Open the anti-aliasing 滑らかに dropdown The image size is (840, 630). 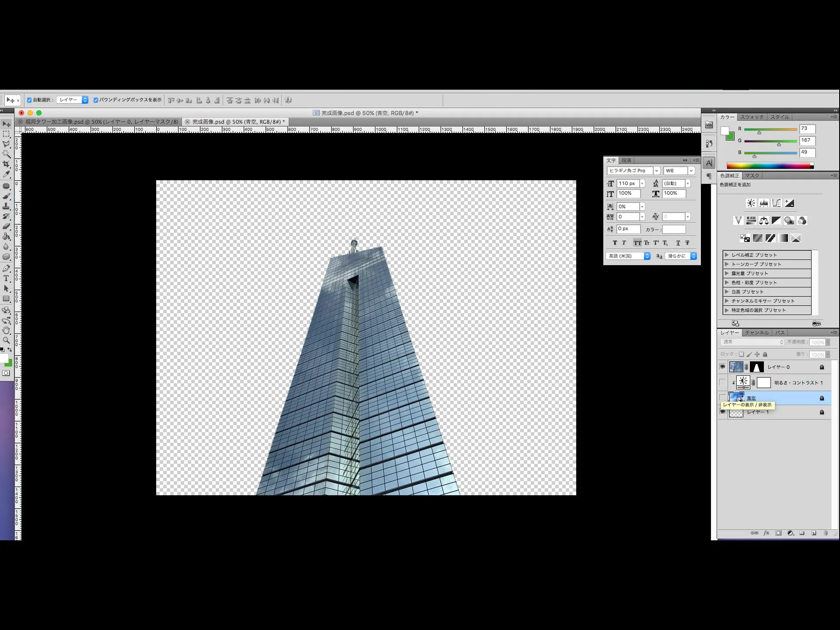tap(693, 256)
